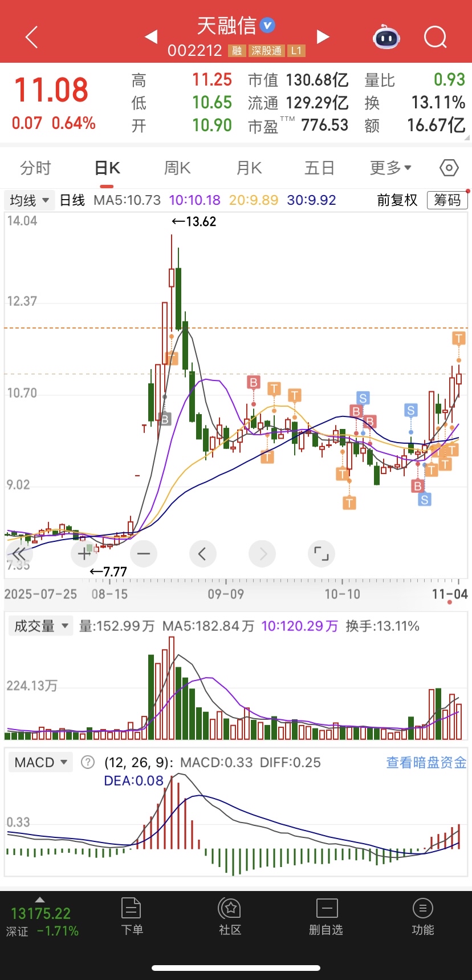The width and height of the screenshot is (472, 980).
Task: Tap the L1 quote level tag
Action: tap(296, 51)
